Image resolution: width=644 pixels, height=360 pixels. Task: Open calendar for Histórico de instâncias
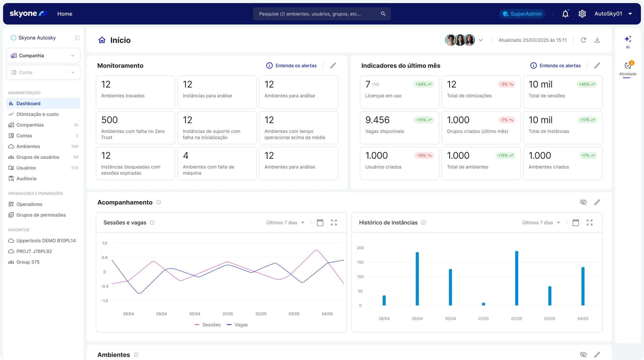576,222
